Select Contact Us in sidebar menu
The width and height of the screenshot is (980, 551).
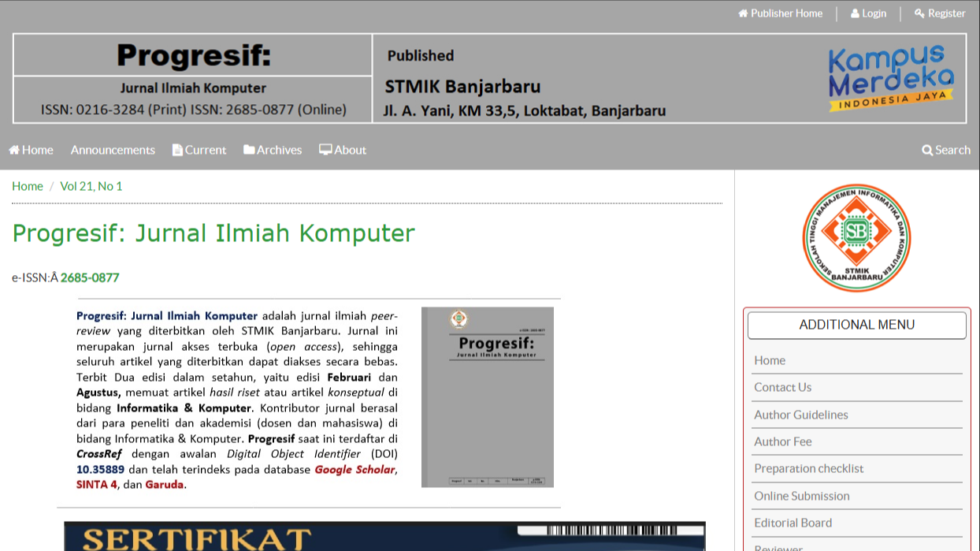[782, 387]
